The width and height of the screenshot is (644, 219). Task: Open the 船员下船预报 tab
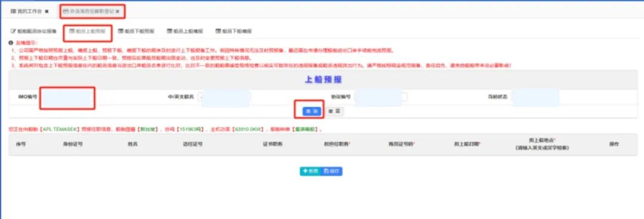pyautogui.click(x=136, y=31)
